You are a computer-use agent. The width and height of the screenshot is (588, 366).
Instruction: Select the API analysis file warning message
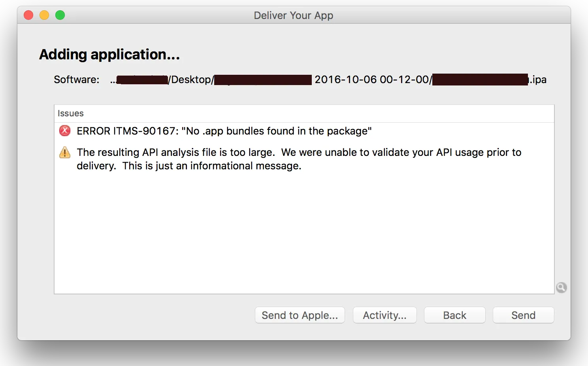(299, 159)
